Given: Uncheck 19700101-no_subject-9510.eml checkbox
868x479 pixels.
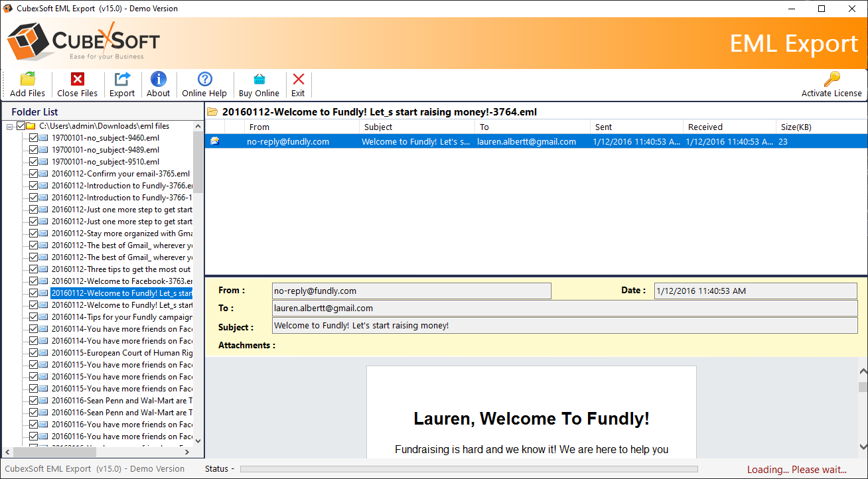Looking at the screenshot, I should point(33,162).
